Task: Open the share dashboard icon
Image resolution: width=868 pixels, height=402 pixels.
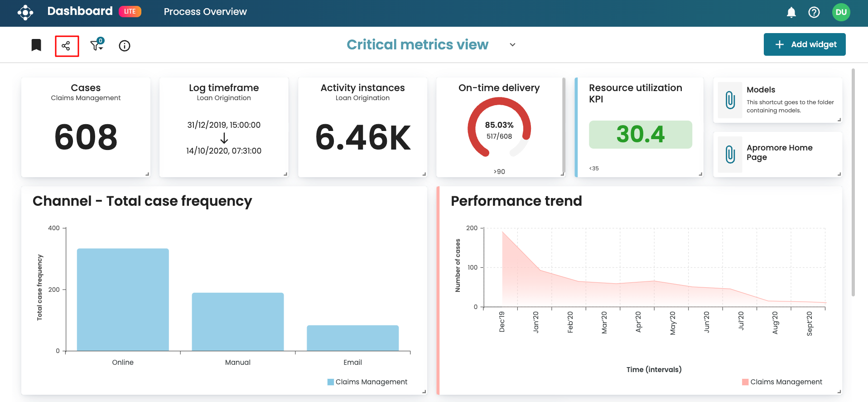Action: point(66,46)
